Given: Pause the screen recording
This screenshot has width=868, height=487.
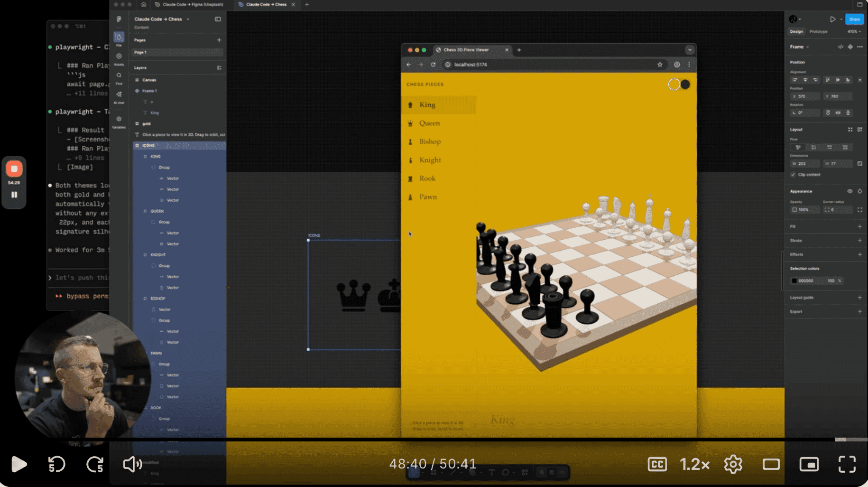Looking at the screenshot, I should point(14,195).
